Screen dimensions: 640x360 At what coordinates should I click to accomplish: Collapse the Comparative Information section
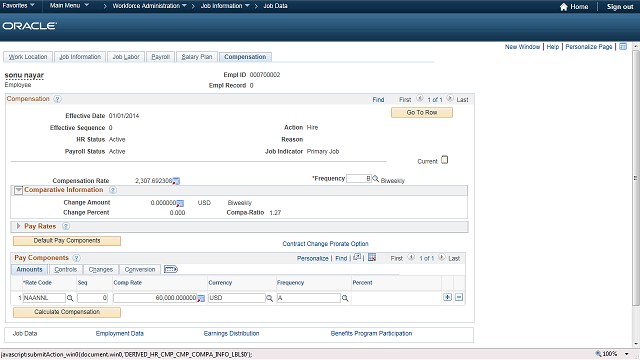point(18,190)
